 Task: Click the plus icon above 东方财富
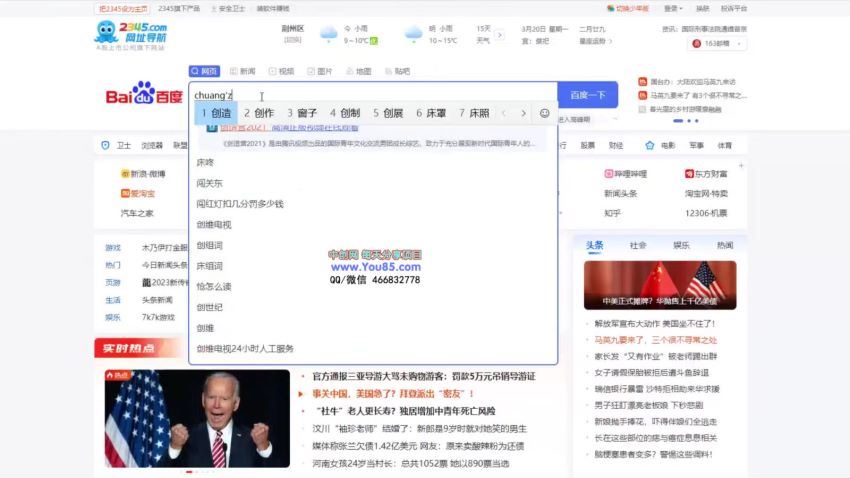coord(741,165)
